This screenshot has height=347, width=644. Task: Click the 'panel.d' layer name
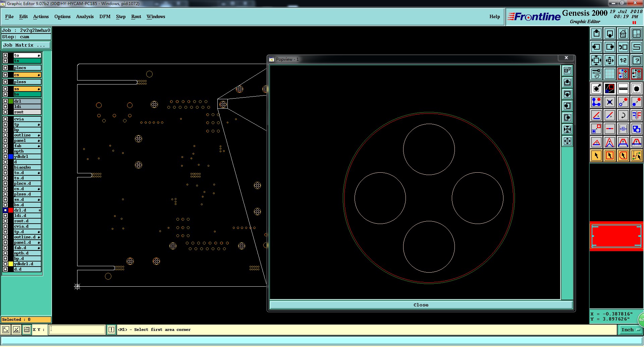pos(28,242)
